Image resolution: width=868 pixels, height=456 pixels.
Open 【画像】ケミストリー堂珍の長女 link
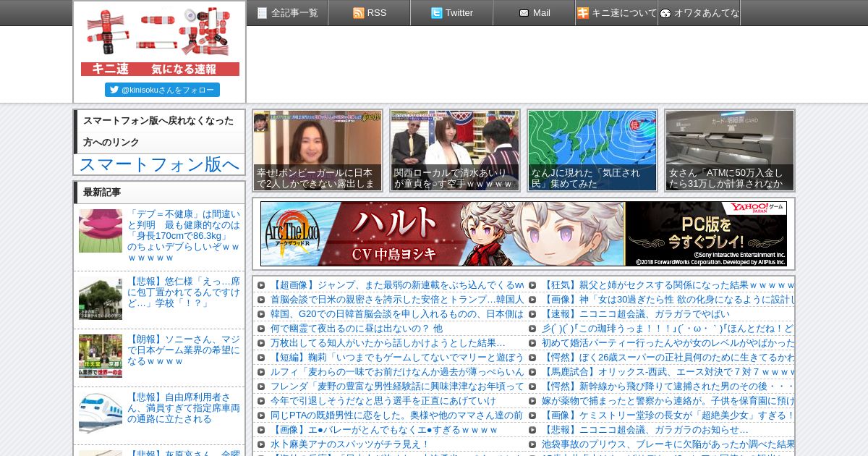[x=668, y=415]
